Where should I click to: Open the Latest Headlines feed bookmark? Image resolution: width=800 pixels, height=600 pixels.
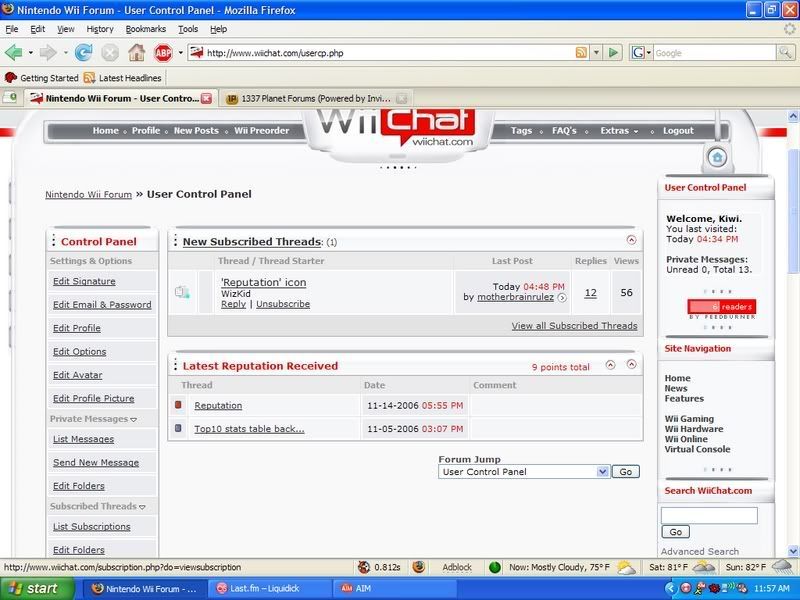[122, 78]
